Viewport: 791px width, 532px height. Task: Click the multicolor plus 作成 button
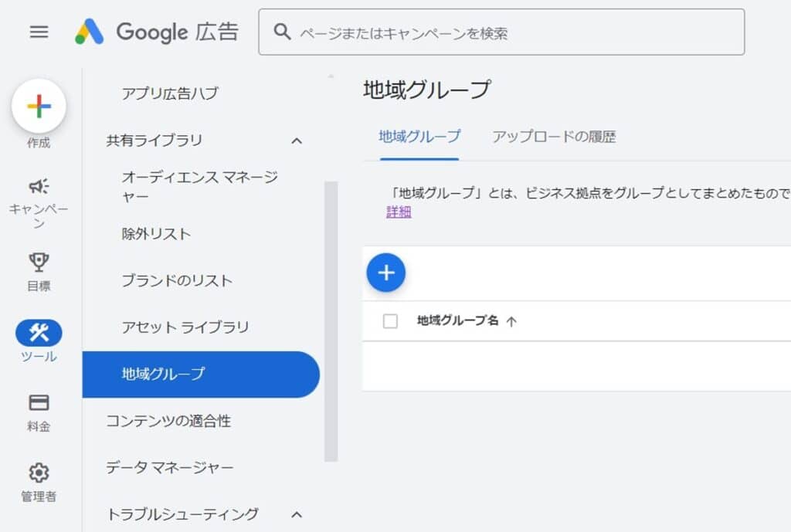pos(39,106)
